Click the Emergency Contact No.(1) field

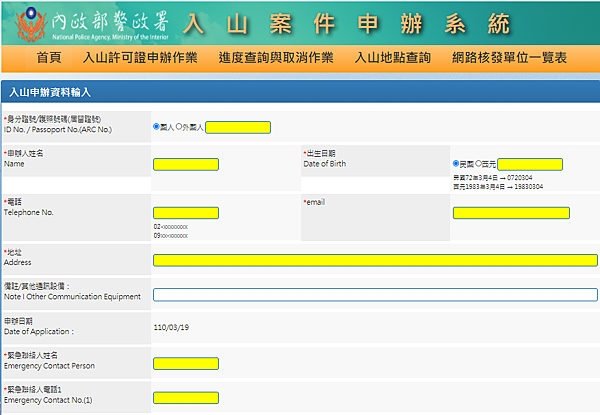tap(186, 398)
